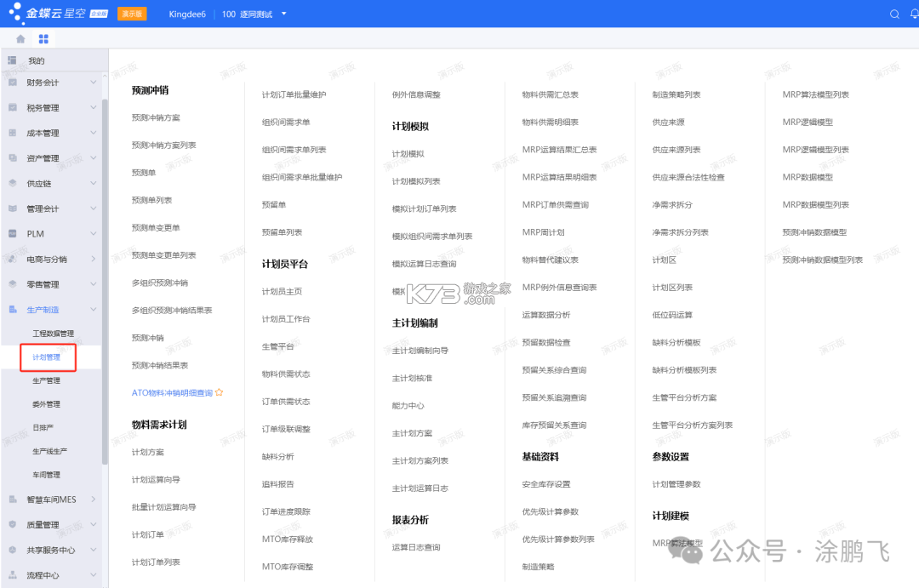
Task: Click the Kingdee6 user name
Action: pyautogui.click(x=187, y=14)
